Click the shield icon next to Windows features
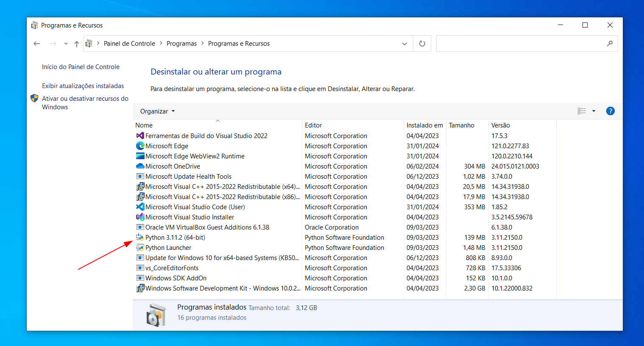Viewport: 644px width, 346px height. (x=34, y=98)
